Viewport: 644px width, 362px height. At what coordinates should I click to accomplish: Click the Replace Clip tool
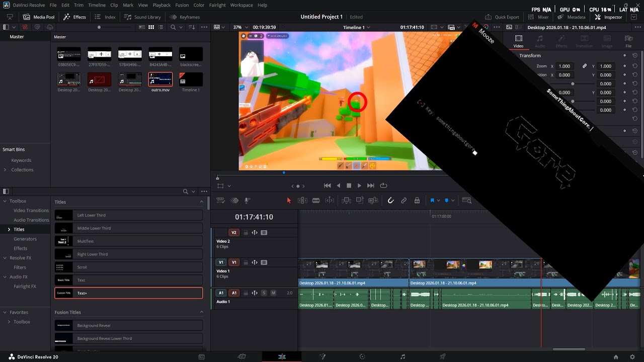373,201
